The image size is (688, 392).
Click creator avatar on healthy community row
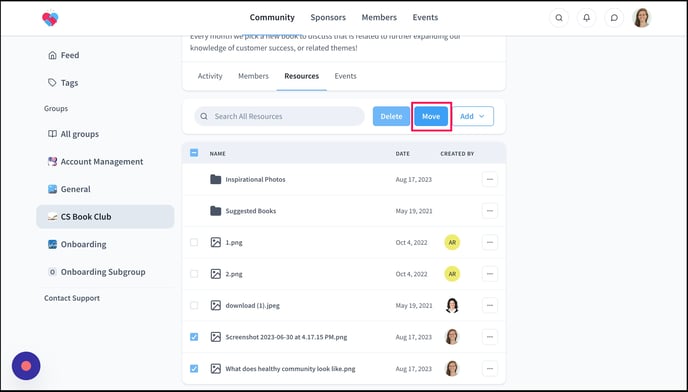pos(452,368)
